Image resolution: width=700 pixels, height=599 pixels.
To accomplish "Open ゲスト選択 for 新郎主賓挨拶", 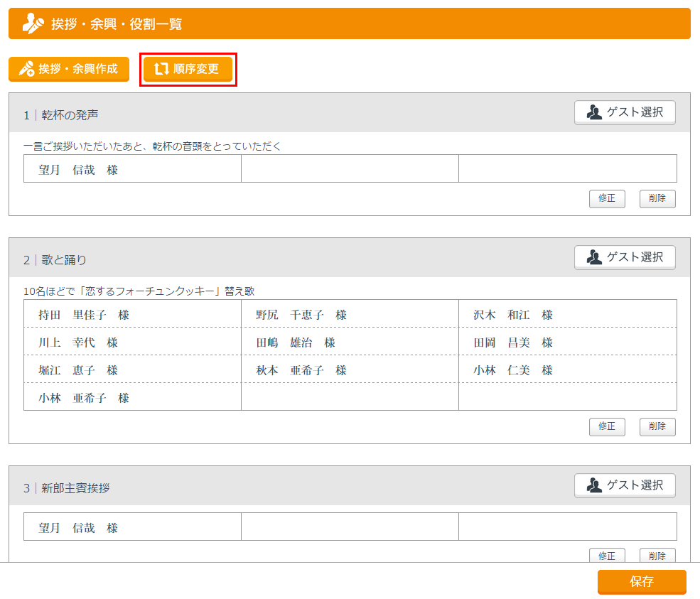I will click(x=625, y=485).
